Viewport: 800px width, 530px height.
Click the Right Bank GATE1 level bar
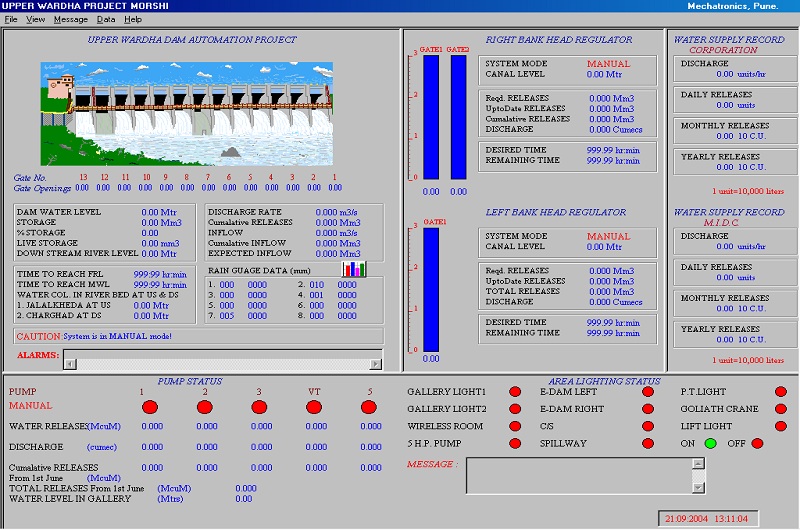click(431, 117)
